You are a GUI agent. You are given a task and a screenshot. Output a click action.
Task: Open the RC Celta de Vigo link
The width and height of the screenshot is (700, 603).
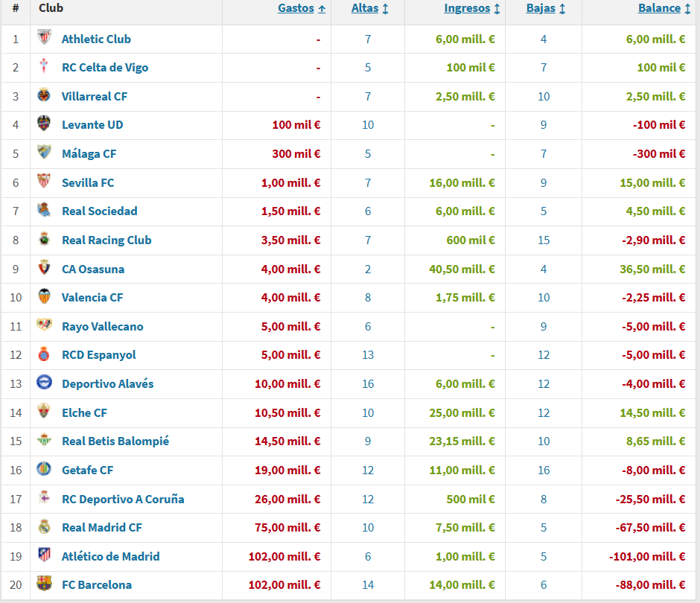coord(105,68)
